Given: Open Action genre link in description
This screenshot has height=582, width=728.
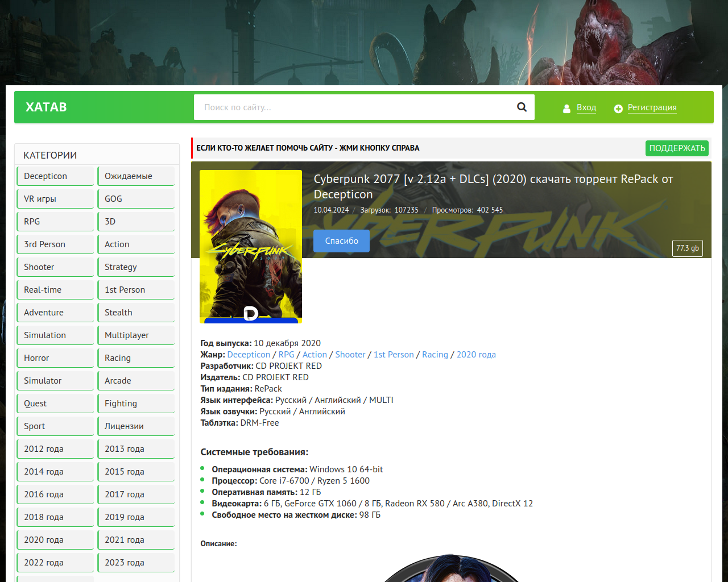Looking at the screenshot, I should 315,355.
